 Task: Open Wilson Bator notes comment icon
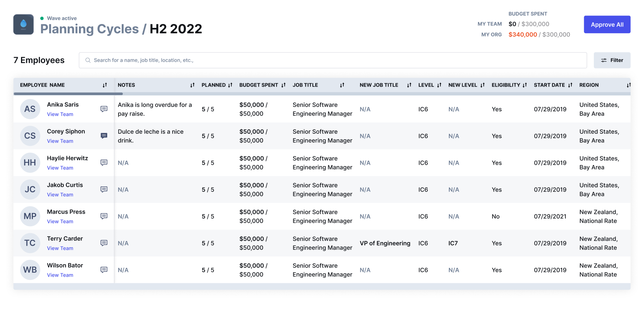click(x=104, y=270)
